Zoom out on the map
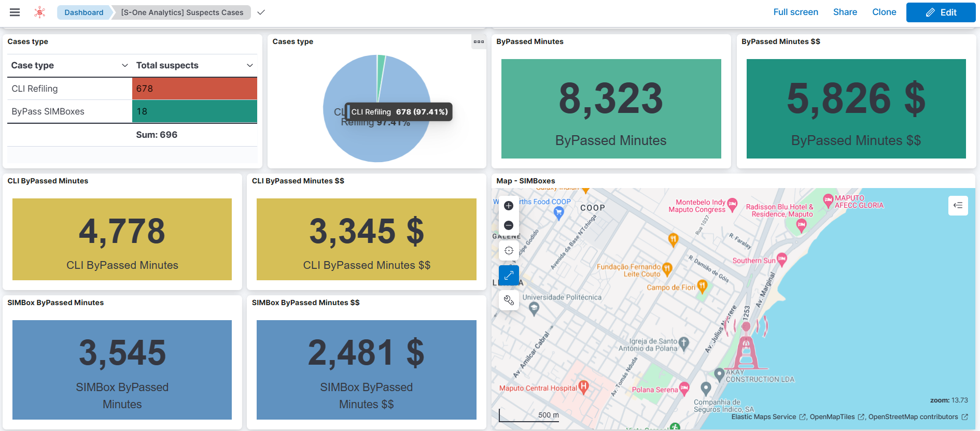This screenshot has width=980, height=431. click(509, 225)
